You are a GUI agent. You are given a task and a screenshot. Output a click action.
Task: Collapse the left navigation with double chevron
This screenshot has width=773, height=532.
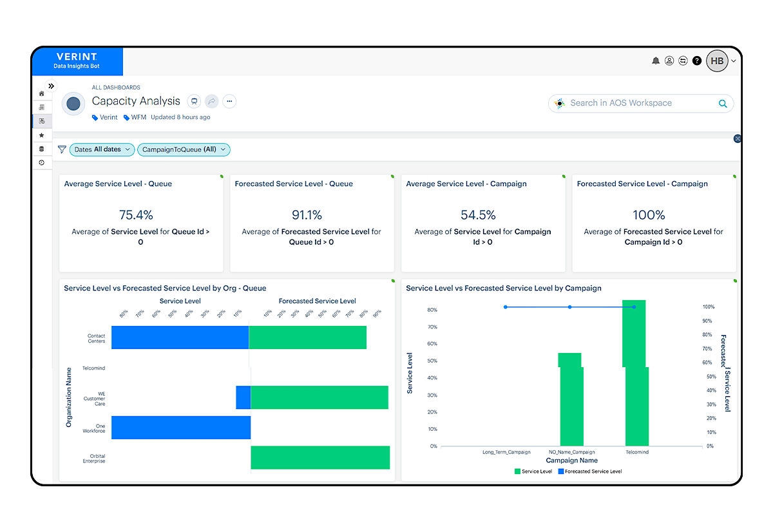[51, 85]
